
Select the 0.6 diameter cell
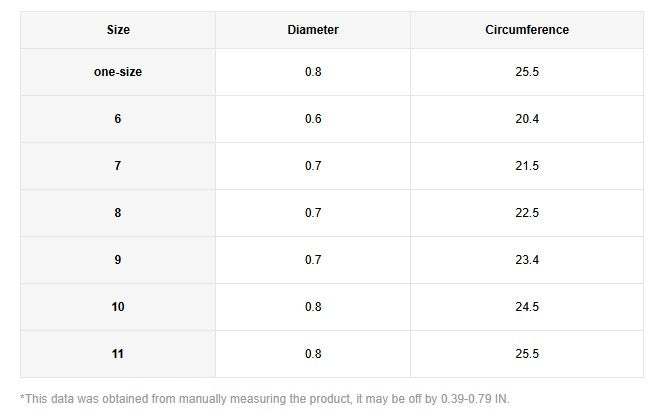coord(313,119)
